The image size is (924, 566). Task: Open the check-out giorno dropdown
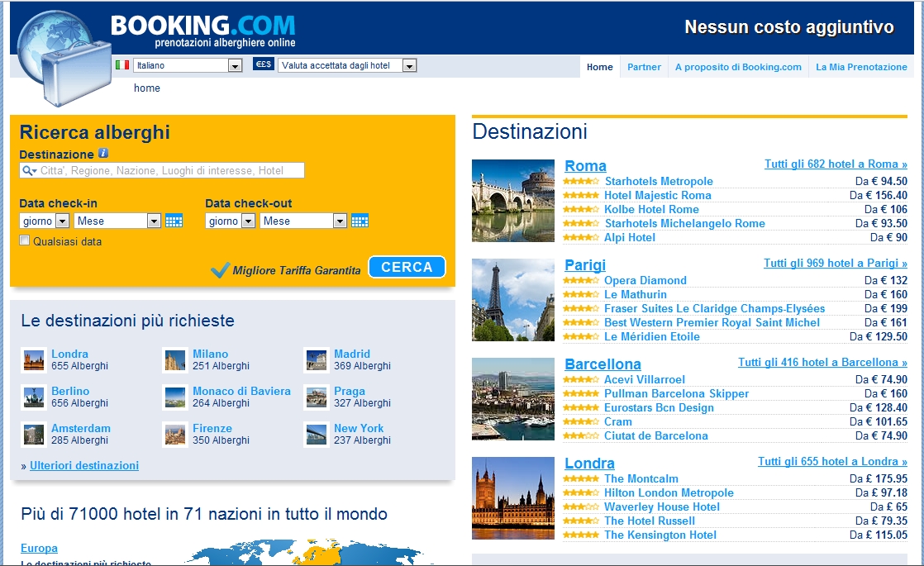231,221
